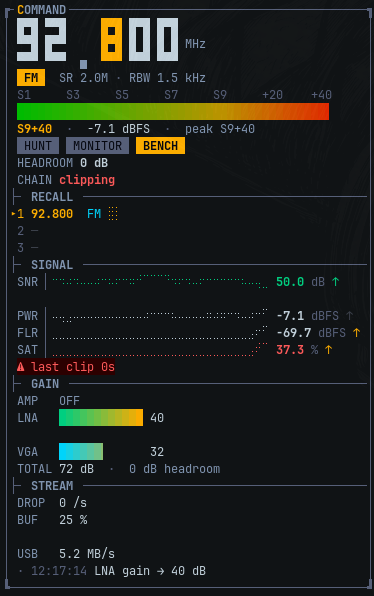Collapse the SIGNAL section header
Image resolution: width=374 pixels, height=596 pixels.
(52, 265)
